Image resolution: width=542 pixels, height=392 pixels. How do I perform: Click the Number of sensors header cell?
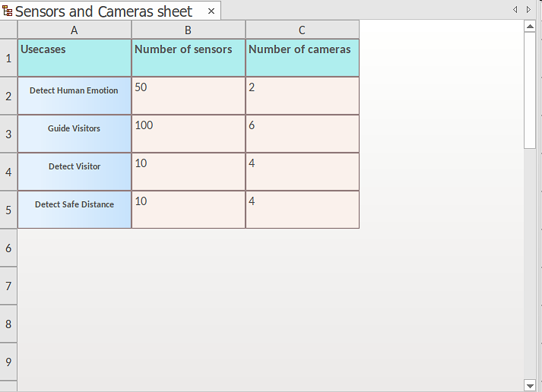tap(188, 58)
